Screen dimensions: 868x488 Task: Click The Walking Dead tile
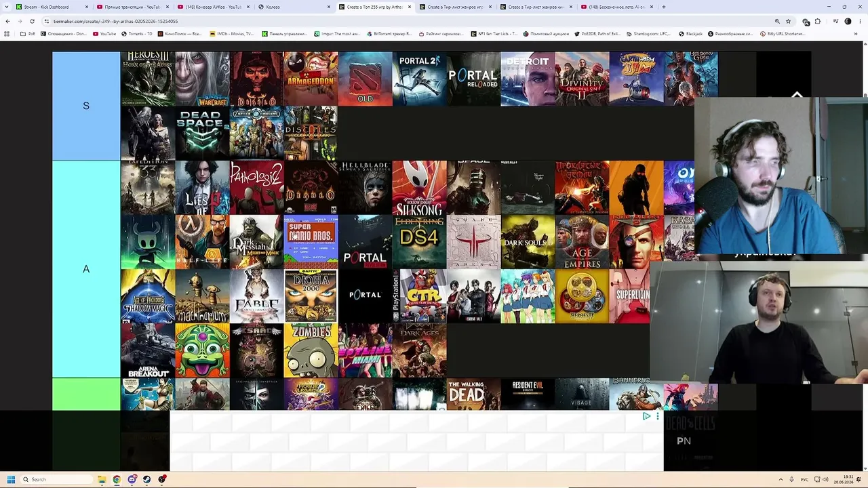pyautogui.click(x=473, y=394)
